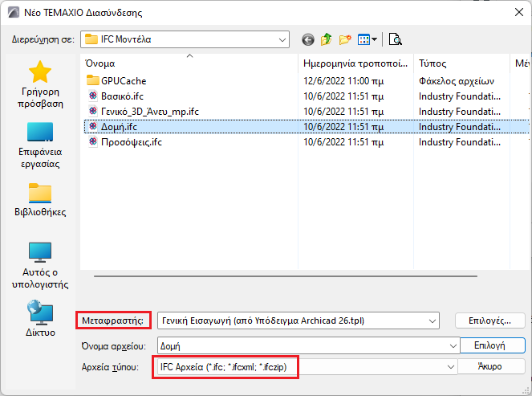Viewport: 532px width, 396px height.
Task: Click the Βασικό.ifc file icon
Action: coord(92,96)
